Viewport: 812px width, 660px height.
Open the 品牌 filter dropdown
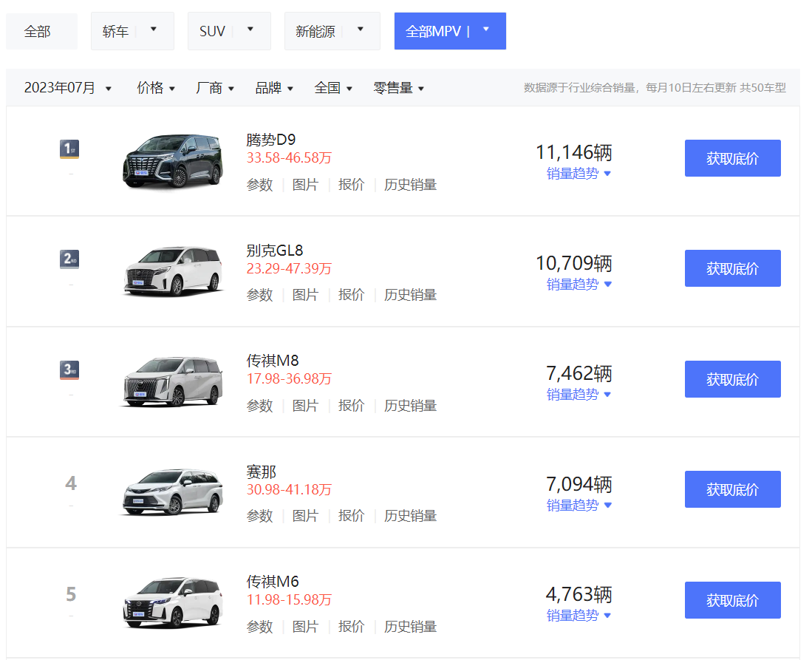point(273,87)
